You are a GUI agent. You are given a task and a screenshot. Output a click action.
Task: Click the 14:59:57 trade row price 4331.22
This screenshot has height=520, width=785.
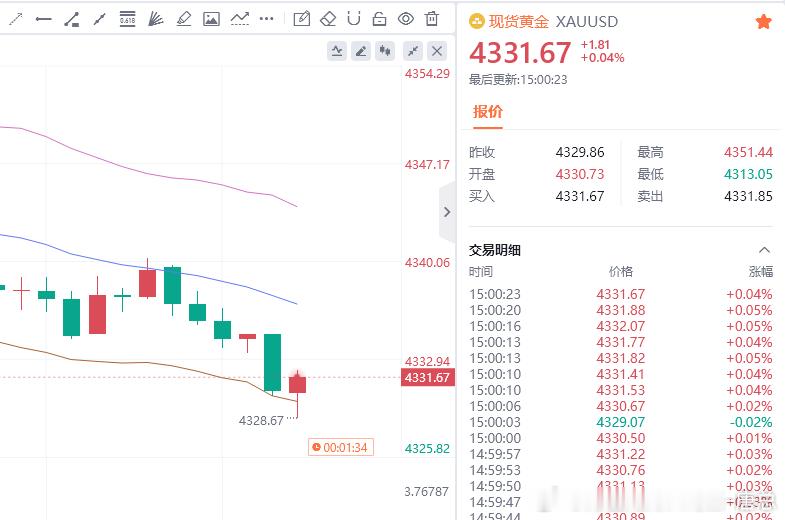pos(620,454)
